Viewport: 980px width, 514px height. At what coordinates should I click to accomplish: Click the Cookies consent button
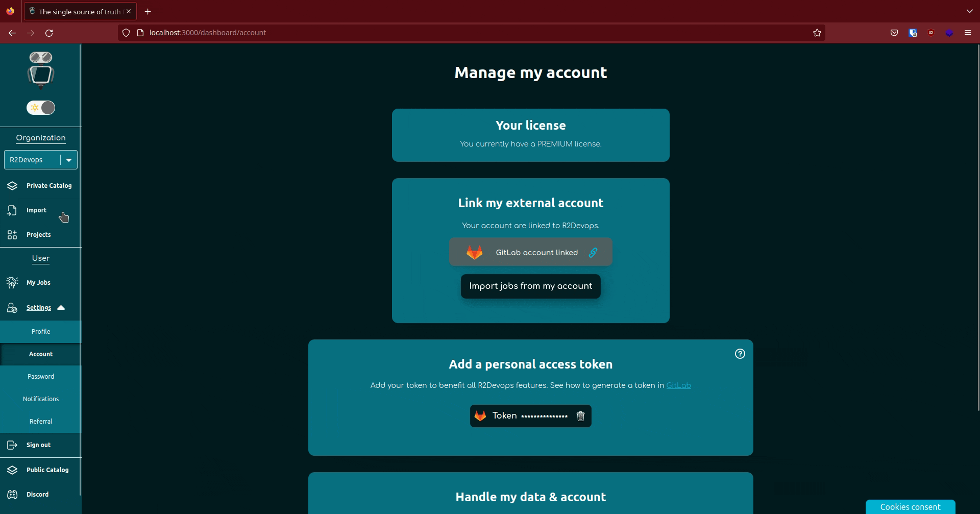pos(910,507)
